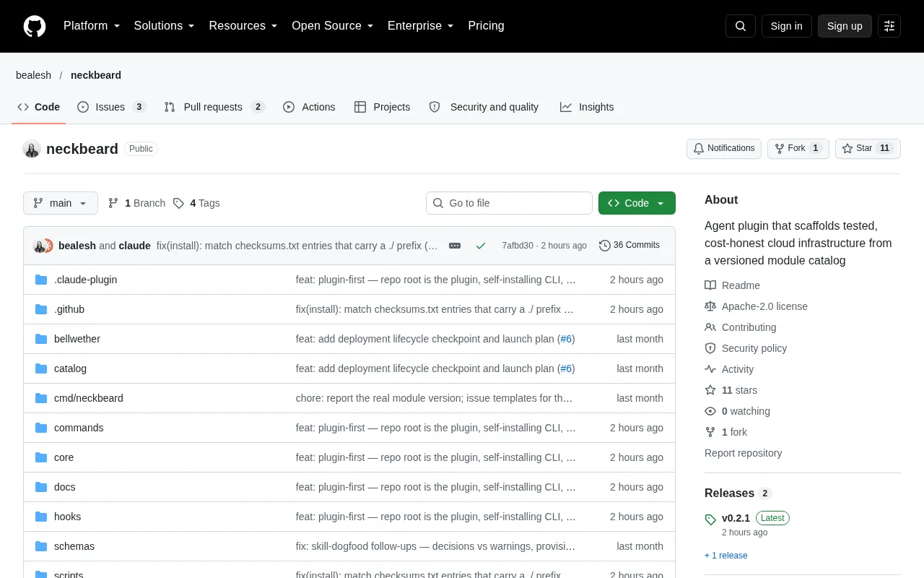Click the search magnifier button
The height and width of the screenshot is (578, 924).
pyautogui.click(x=741, y=26)
